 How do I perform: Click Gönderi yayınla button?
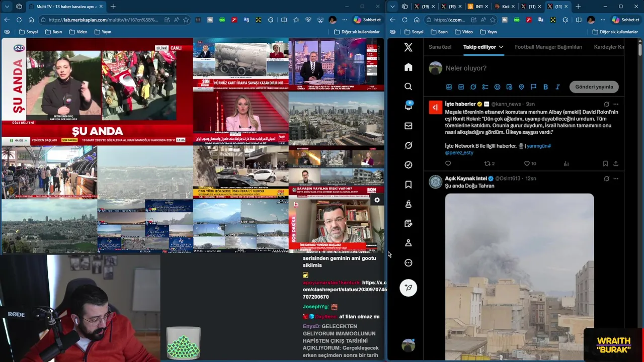coord(594,87)
